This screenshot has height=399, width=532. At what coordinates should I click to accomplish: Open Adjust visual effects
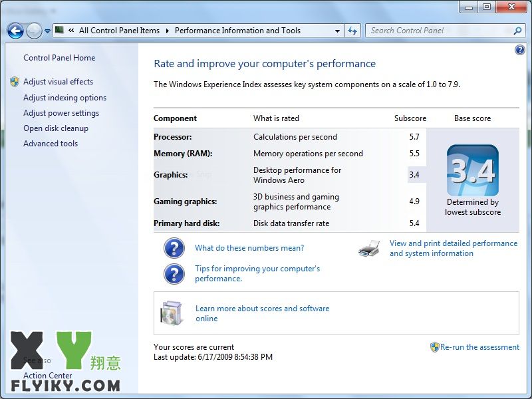[58, 82]
